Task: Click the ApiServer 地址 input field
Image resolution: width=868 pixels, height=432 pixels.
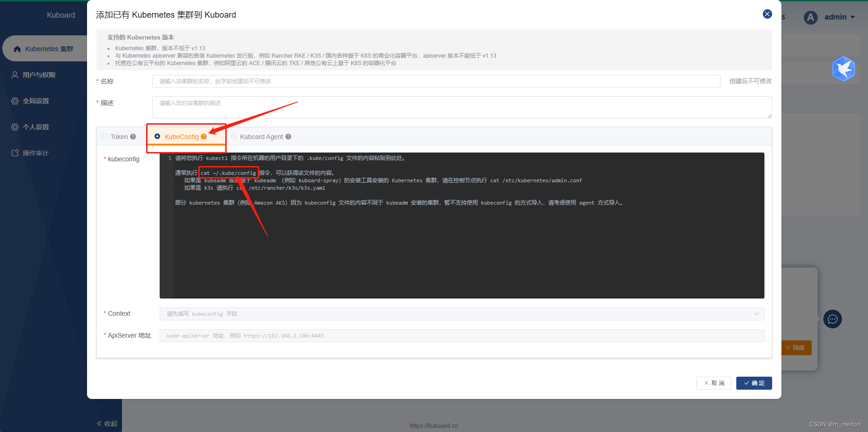Action: tap(462, 336)
